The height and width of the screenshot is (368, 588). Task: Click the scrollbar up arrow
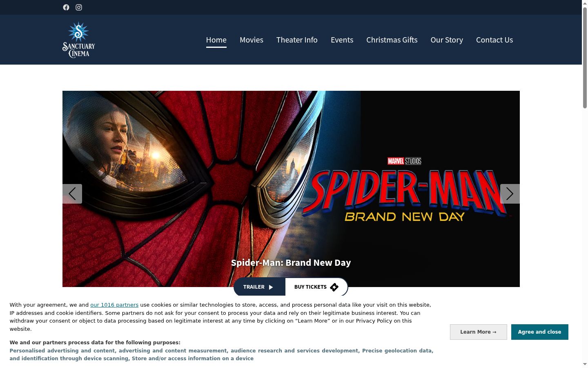point(585,3)
